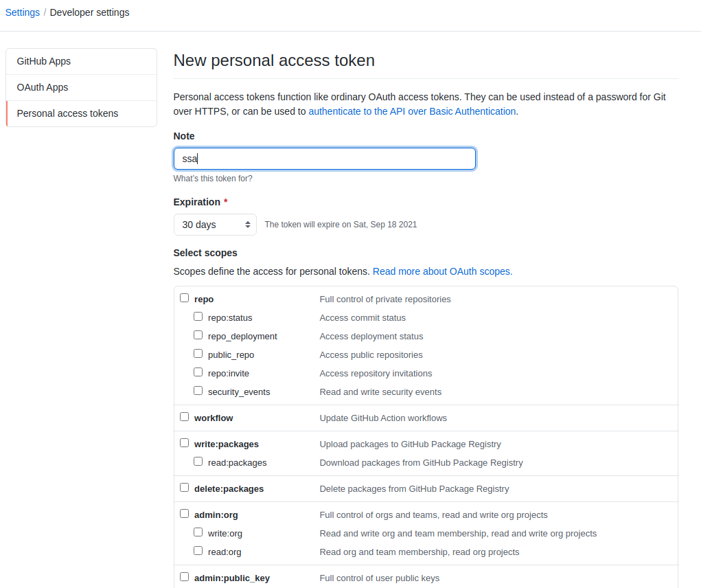Viewport: 701px width, 588px height.
Task: Check the admin:org scope checkbox
Action: coord(184,514)
